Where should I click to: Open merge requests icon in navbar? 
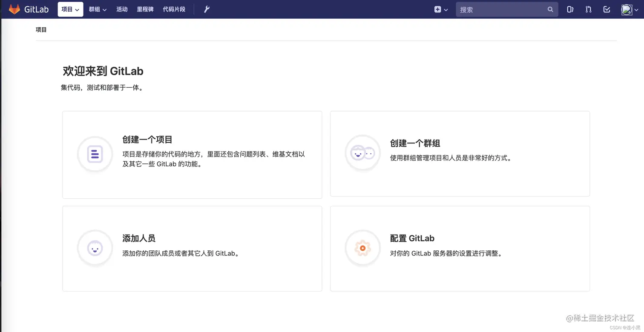point(589,9)
